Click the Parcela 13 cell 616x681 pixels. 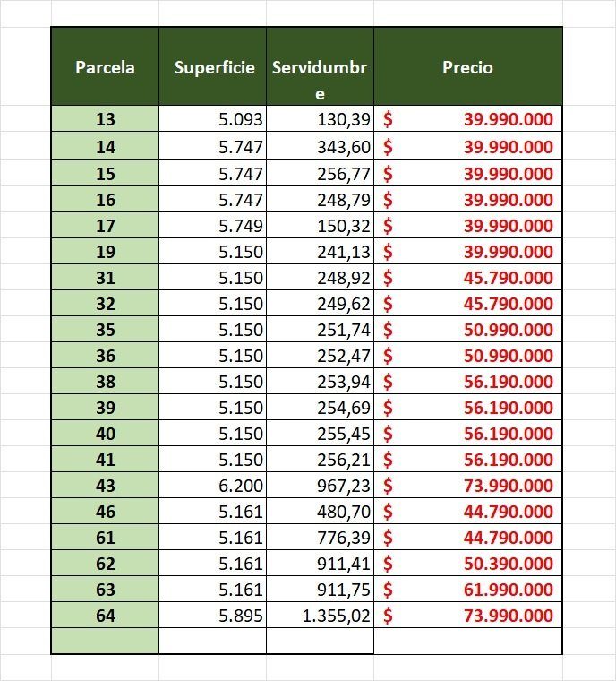(105, 118)
